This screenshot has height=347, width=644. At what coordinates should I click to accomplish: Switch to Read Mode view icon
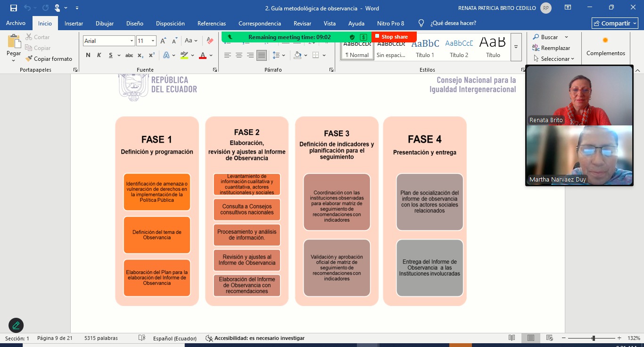[512, 338]
